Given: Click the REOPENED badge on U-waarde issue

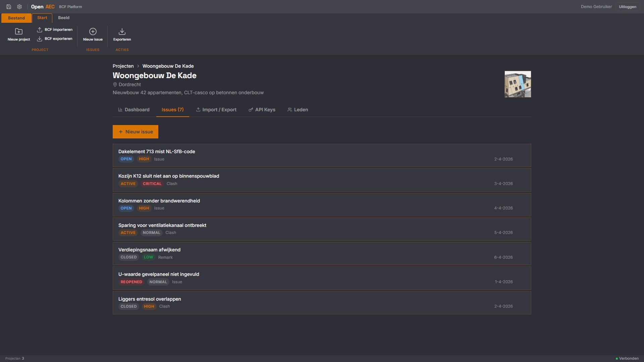Looking at the screenshot, I should coord(131,282).
